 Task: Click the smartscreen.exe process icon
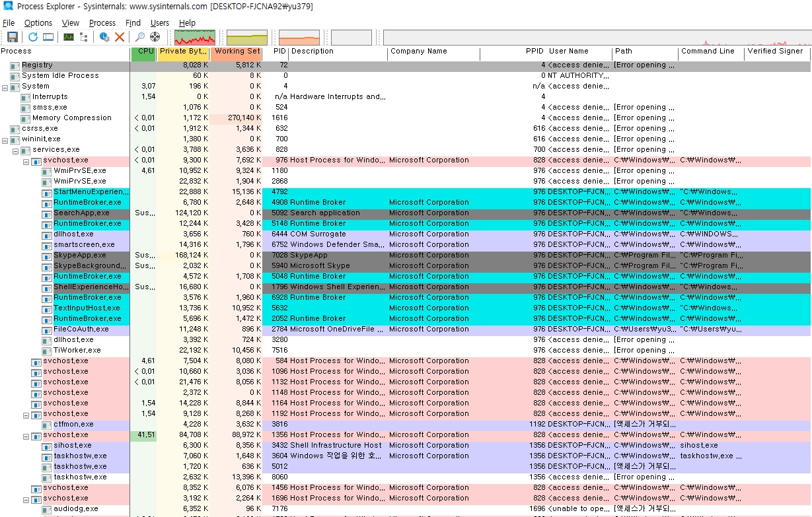(47, 245)
